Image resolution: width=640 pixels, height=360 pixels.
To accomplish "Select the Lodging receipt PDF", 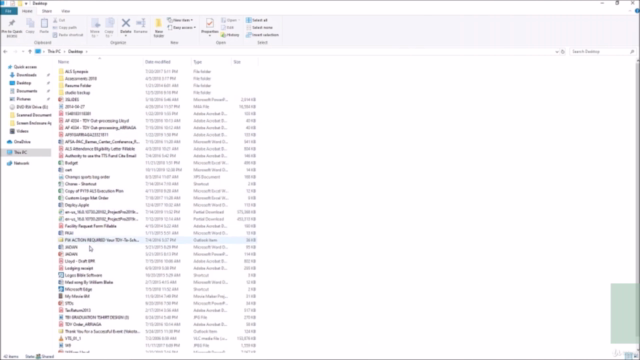I will click(x=79, y=268).
